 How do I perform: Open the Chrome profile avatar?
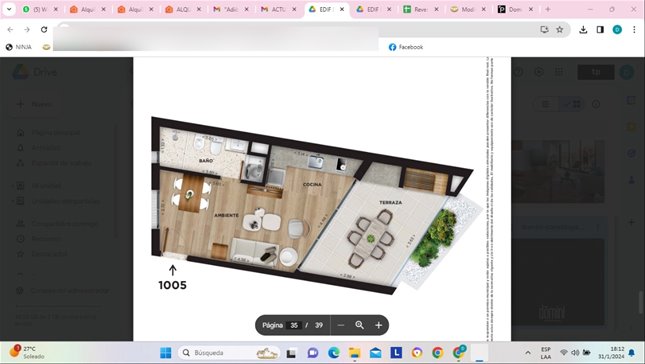(617, 30)
